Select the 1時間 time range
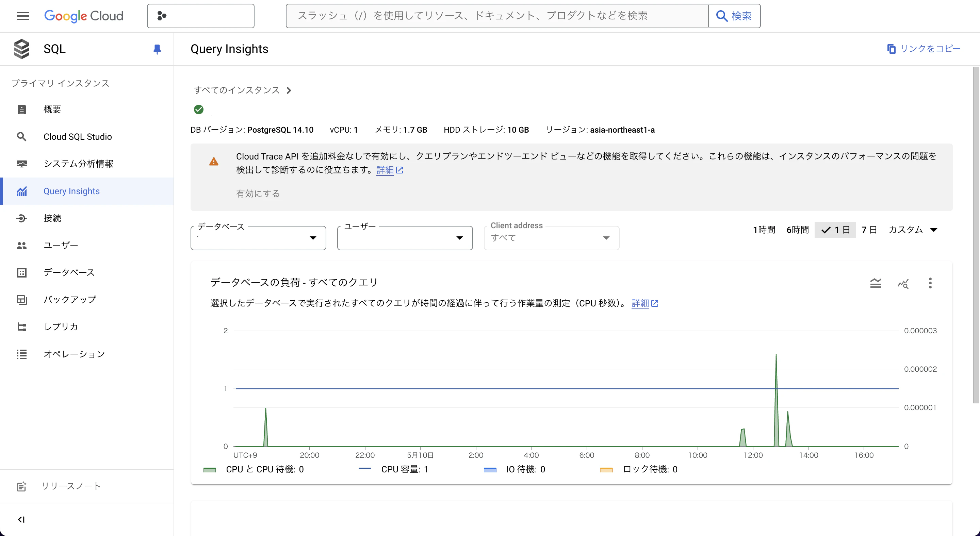The width and height of the screenshot is (980, 536). pyautogui.click(x=764, y=230)
